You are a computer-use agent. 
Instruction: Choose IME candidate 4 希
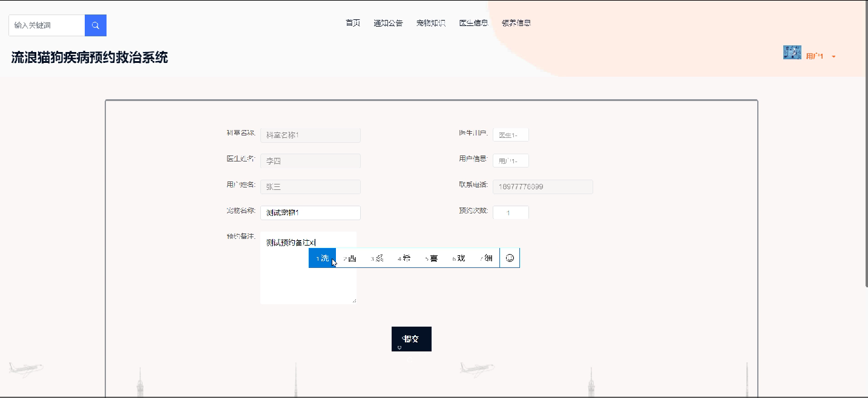pos(404,258)
